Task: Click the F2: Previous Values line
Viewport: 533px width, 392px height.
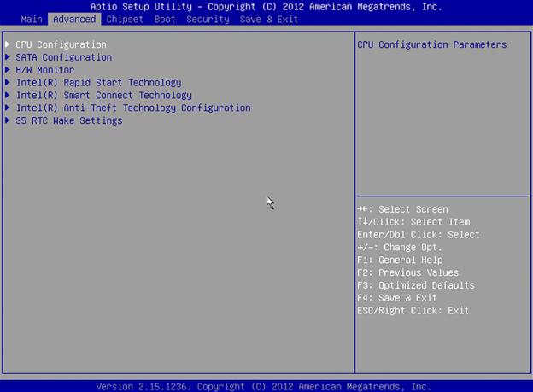Action: tap(408, 272)
